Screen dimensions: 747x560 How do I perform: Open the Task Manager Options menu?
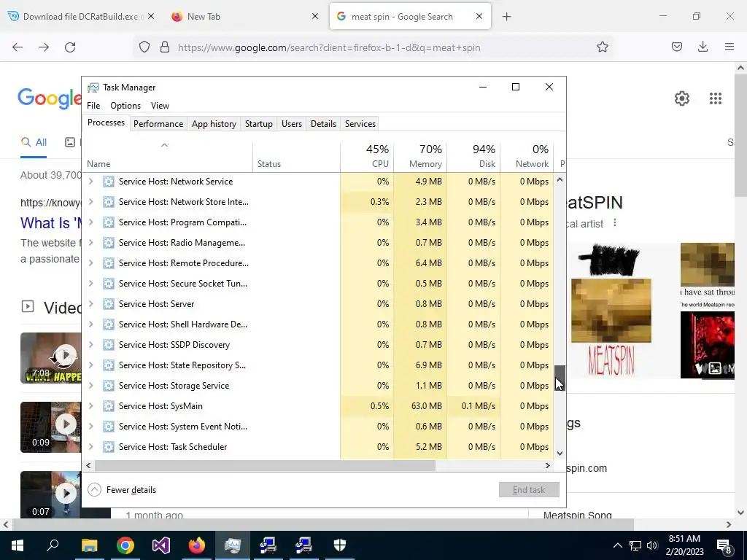tap(125, 106)
